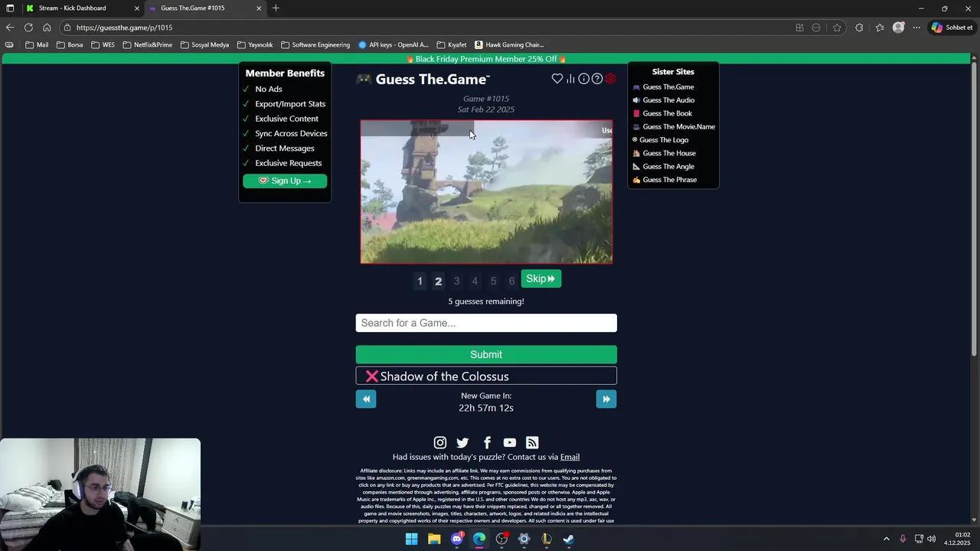Image resolution: width=980 pixels, height=551 pixels.
Task: Go to next game arrow button
Action: click(x=606, y=399)
